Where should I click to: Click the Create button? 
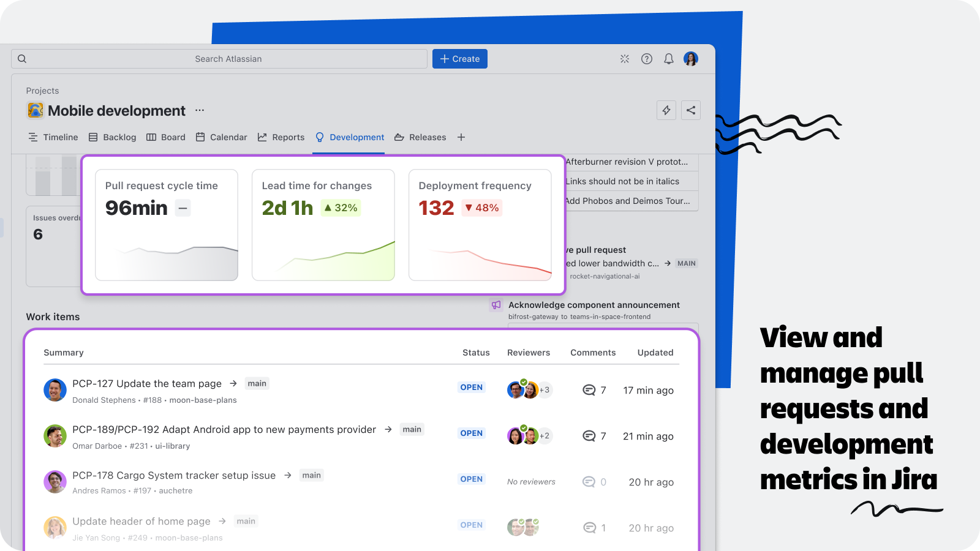(460, 59)
